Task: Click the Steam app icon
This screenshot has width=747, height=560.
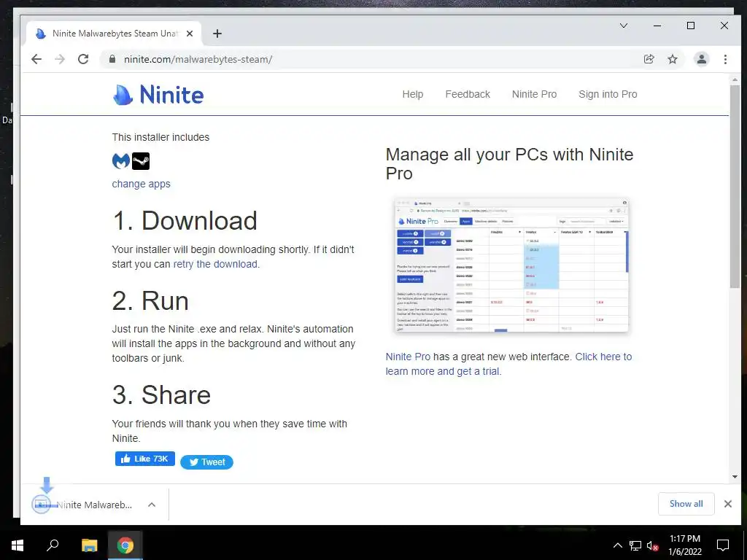Action: click(141, 161)
